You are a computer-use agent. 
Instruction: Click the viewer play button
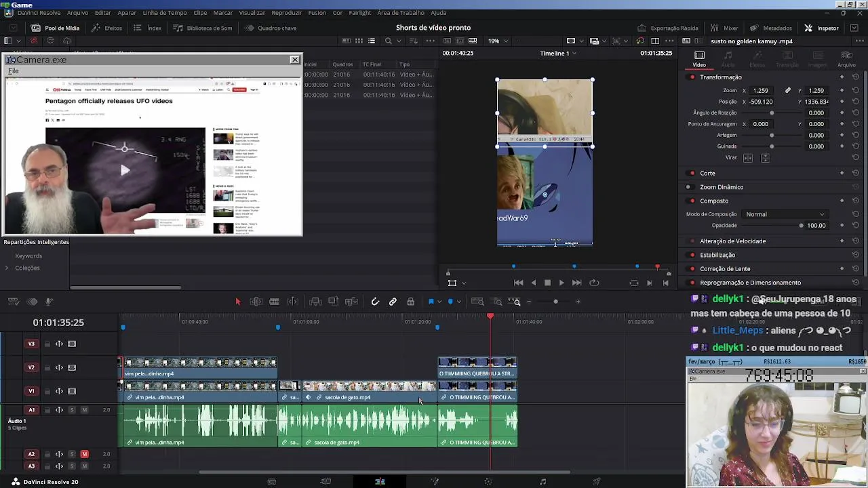click(561, 283)
